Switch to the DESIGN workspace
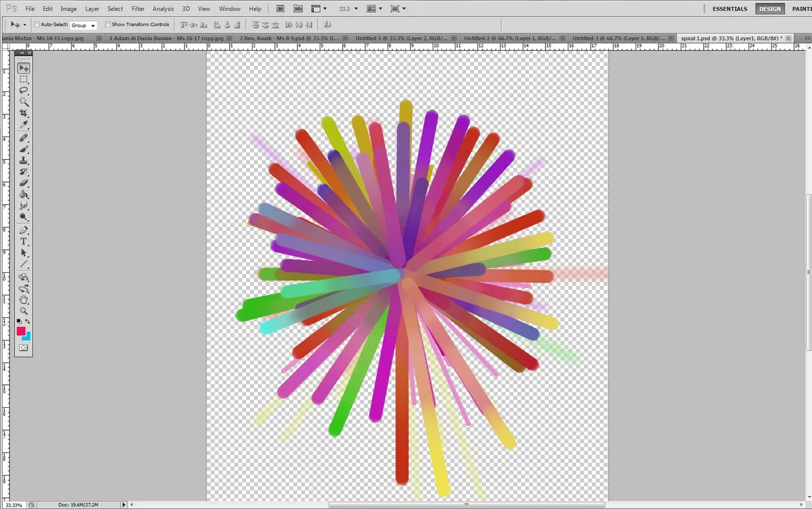The image size is (812, 510). (770, 9)
